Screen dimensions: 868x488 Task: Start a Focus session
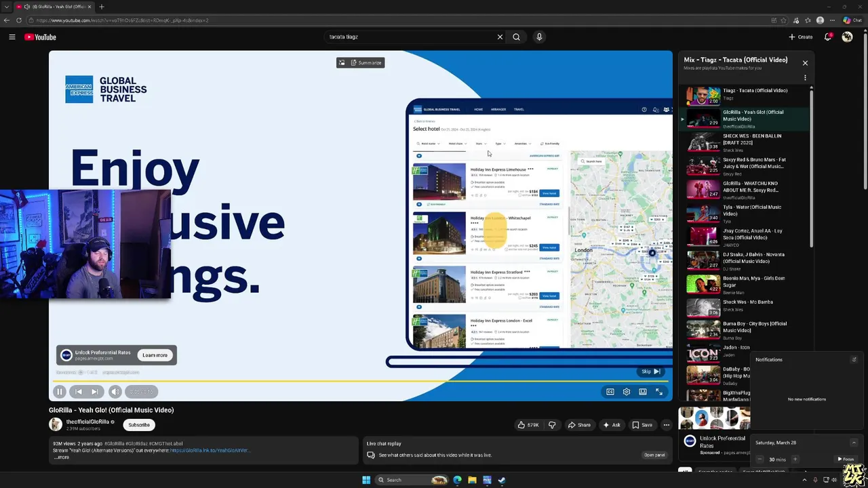coord(846,460)
